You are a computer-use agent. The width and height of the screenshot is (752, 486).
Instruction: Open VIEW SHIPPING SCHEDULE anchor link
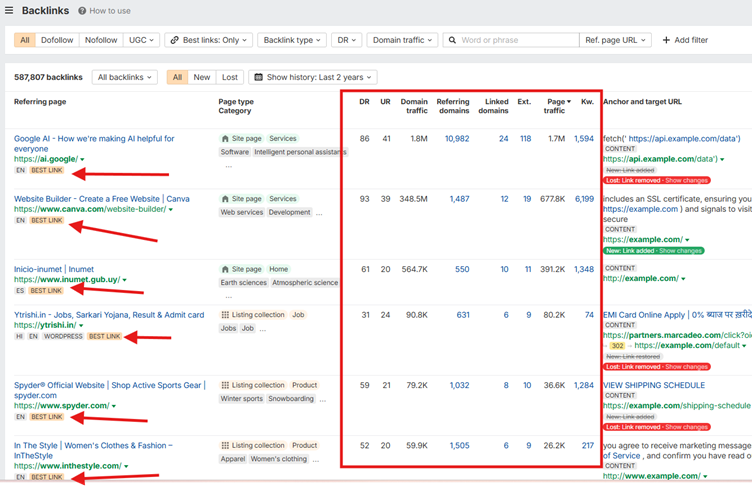654,385
